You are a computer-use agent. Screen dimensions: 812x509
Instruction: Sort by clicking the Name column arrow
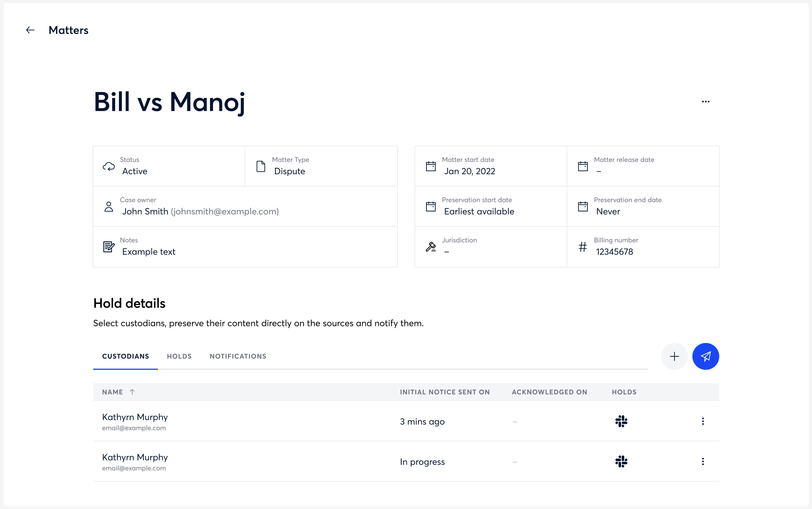click(132, 392)
